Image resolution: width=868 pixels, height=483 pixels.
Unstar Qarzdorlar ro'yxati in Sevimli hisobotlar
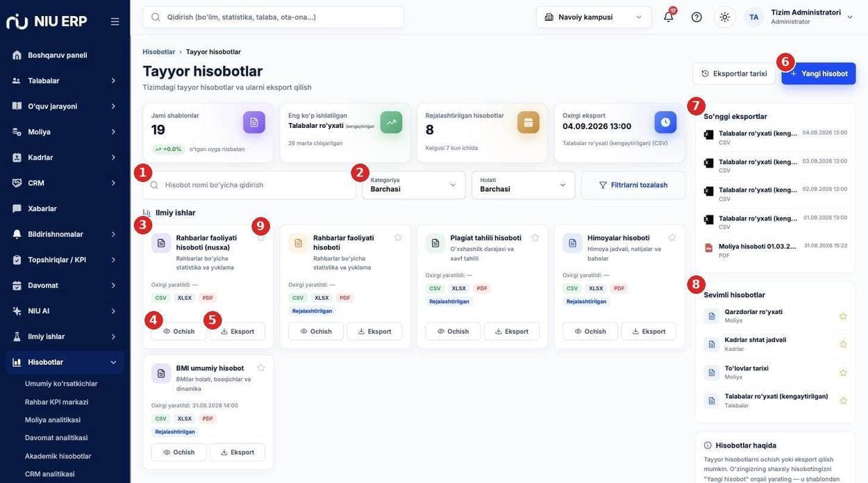point(844,316)
